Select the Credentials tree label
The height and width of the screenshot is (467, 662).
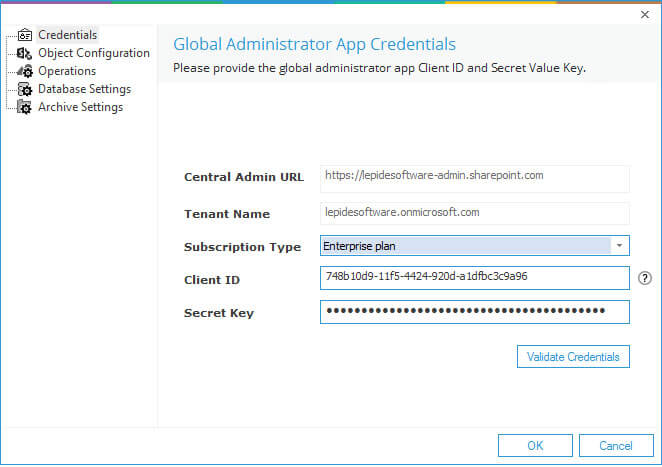[x=67, y=35]
